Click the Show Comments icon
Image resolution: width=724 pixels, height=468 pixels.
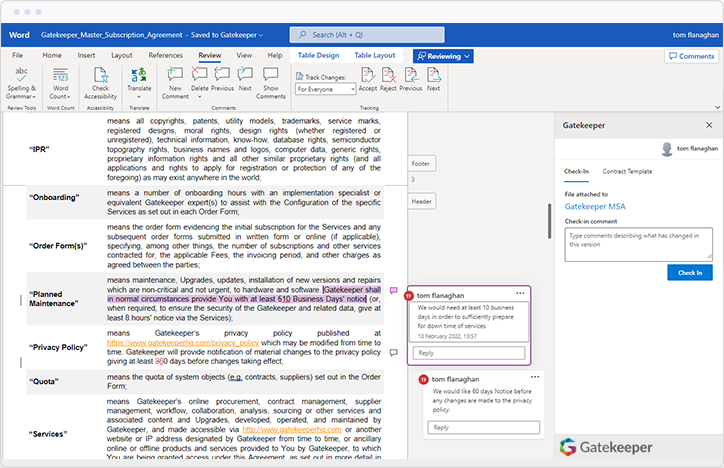pos(270,80)
